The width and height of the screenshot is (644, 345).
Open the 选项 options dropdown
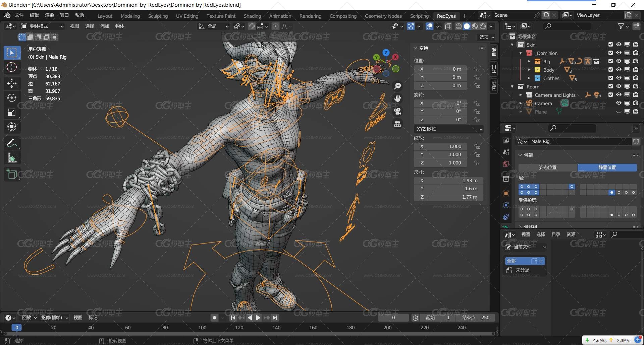[x=487, y=37]
